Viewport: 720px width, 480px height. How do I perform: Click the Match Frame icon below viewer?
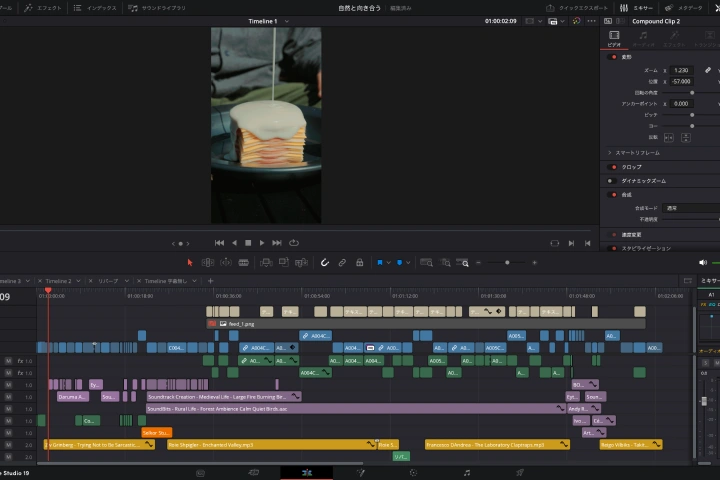[555, 243]
